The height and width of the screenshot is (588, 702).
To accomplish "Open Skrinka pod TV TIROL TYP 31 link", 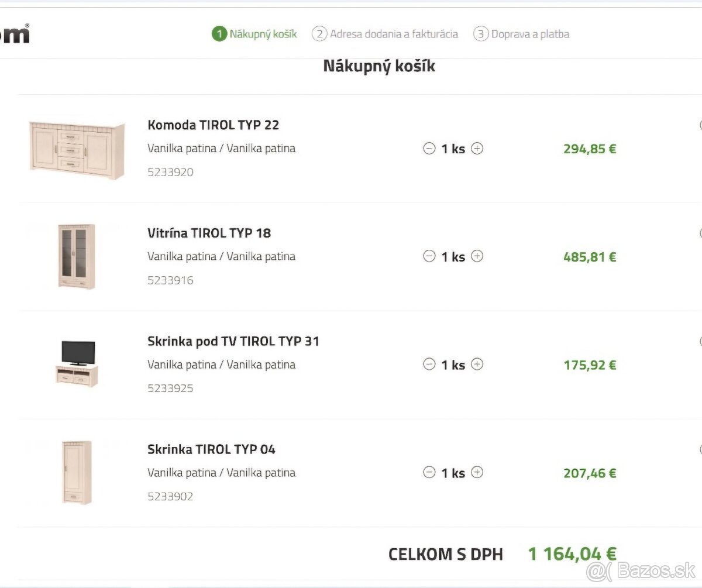I will pyautogui.click(x=233, y=341).
